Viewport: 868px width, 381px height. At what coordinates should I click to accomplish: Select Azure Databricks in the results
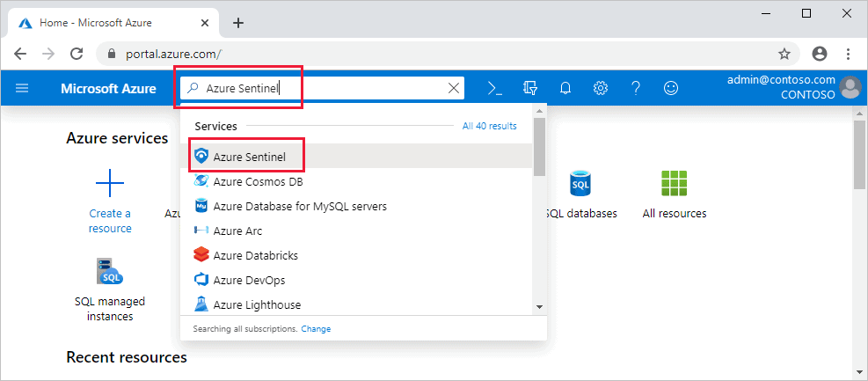point(255,255)
